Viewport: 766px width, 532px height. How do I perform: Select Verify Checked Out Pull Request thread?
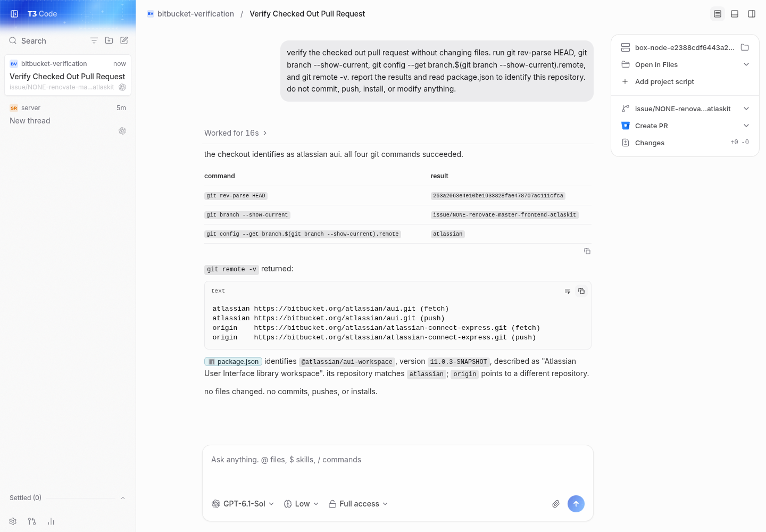pos(68,76)
